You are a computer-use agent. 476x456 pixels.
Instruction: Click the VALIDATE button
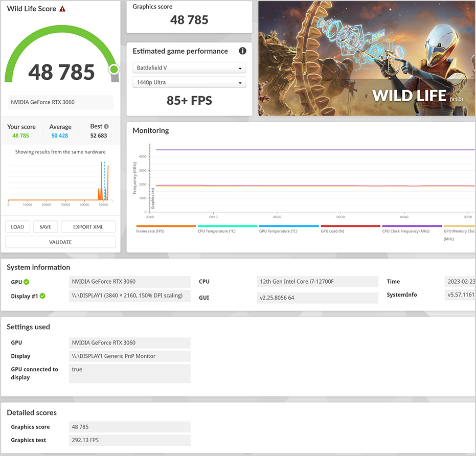[60, 242]
